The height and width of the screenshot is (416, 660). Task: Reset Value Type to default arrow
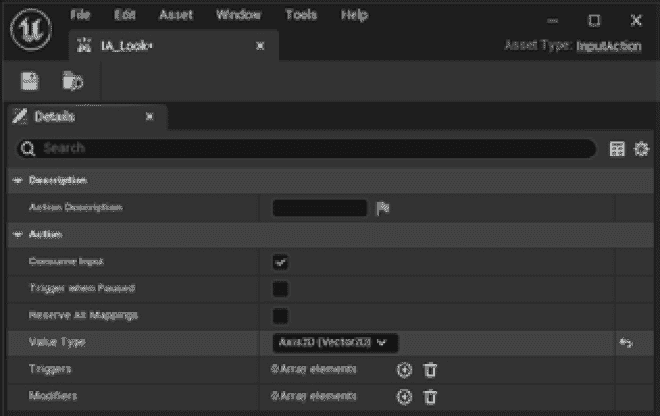[x=626, y=343]
